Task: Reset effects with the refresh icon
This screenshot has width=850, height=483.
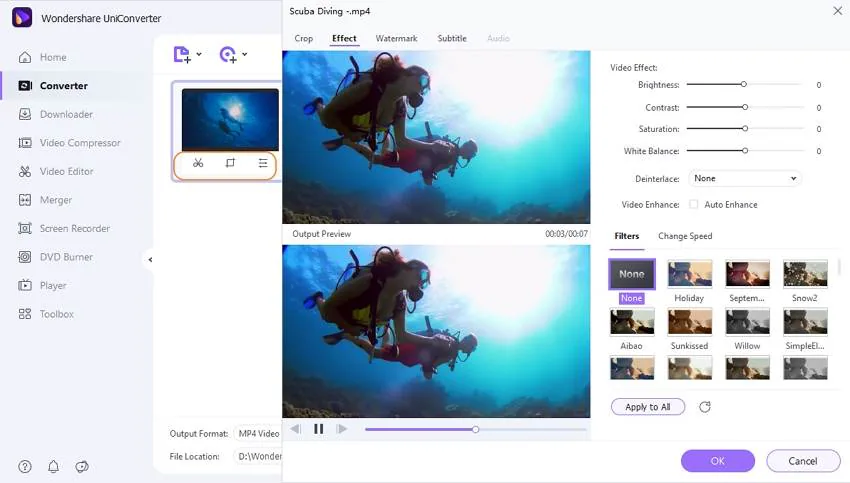Action: 705,407
